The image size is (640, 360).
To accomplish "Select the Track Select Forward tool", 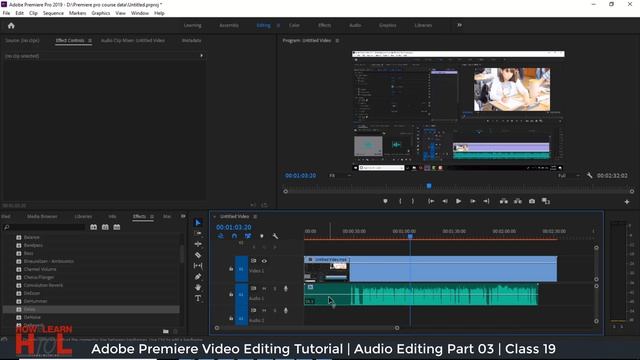I will (x=198, y=233).
